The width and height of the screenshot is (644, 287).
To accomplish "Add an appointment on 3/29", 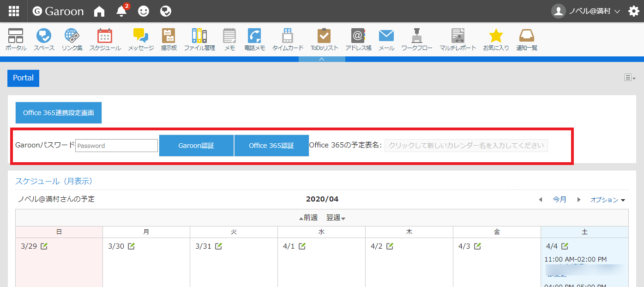I will point(44,246).
